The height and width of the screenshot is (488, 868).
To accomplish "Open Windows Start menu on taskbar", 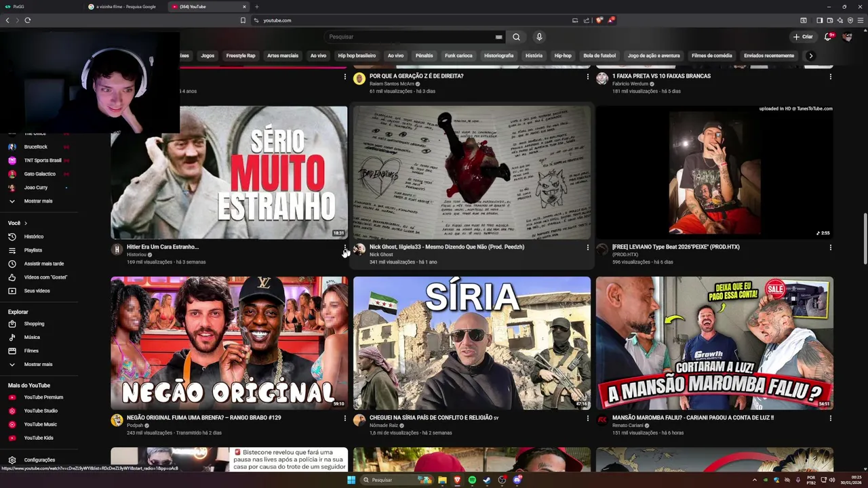I will [351, 480].
